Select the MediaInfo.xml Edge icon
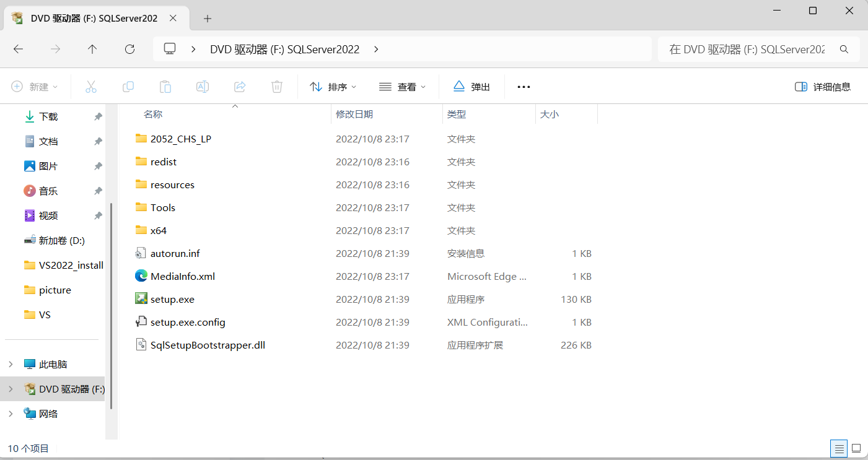The width and height of the screenshot is (868, 460). (141, 276)
